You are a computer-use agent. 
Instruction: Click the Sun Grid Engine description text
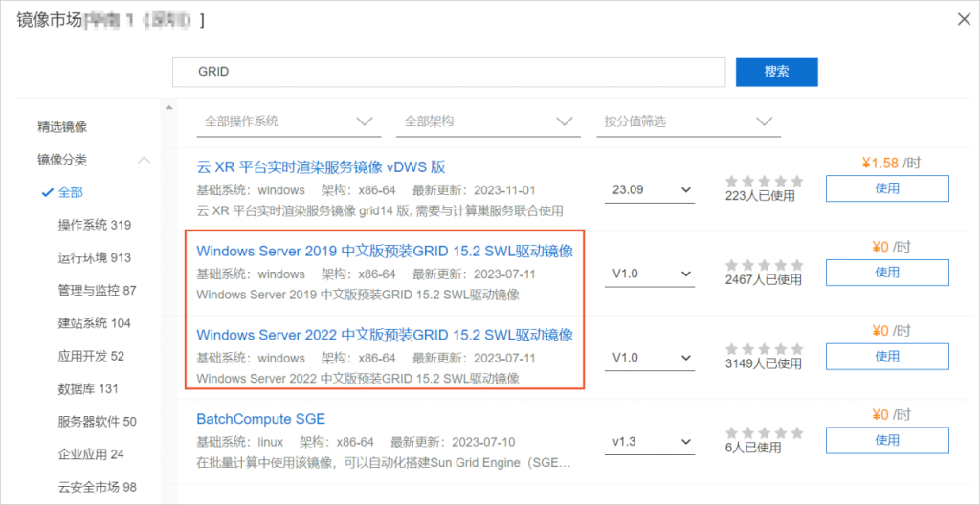[383, 464]
